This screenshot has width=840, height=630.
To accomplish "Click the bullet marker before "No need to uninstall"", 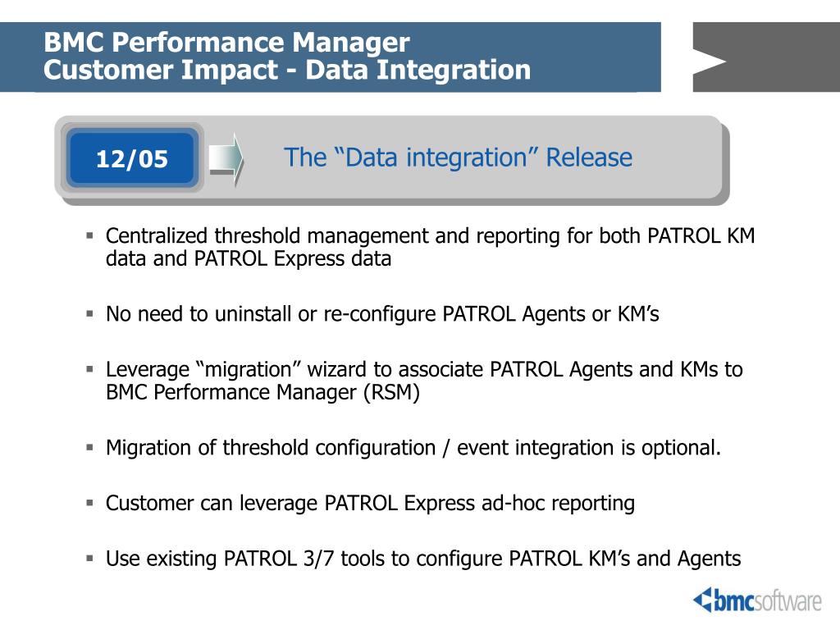I will point(90,314).
